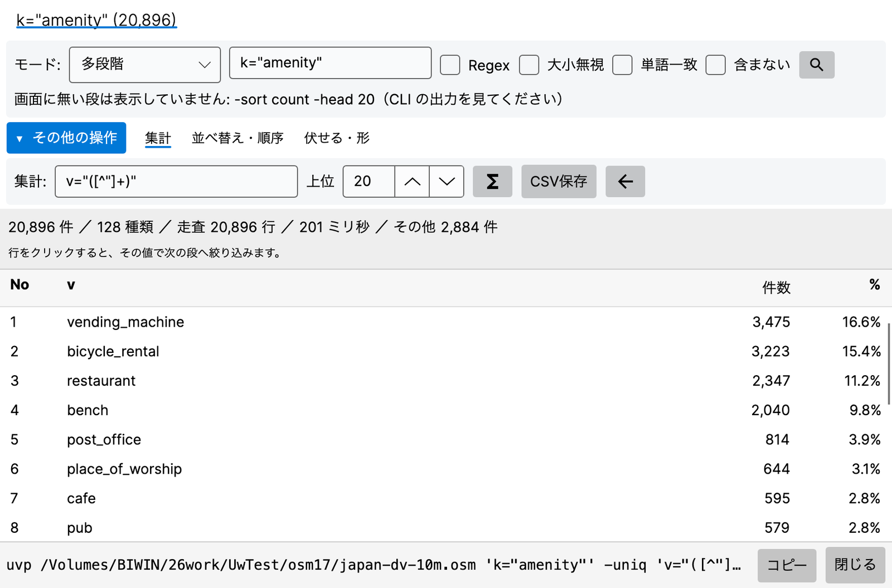Select the 集計 tab
The width and height of the screenshot is (892, 588).
pyautogui.click(x=158, y=138)
